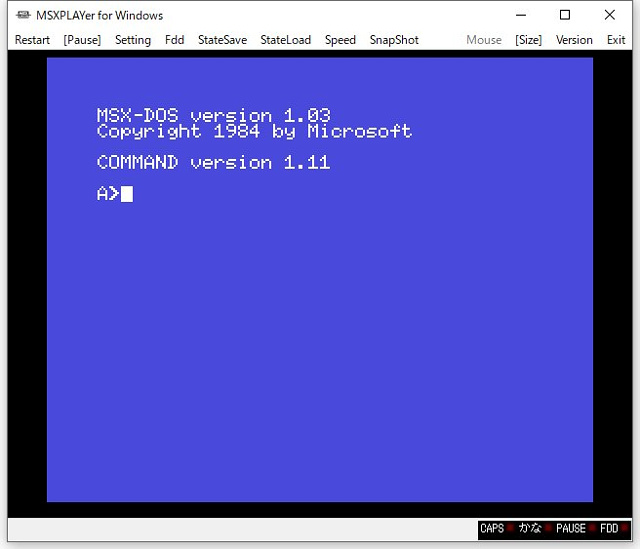Click the かな indicator in the status bar
The image size is (640, 549).
(x=530, y=528)
